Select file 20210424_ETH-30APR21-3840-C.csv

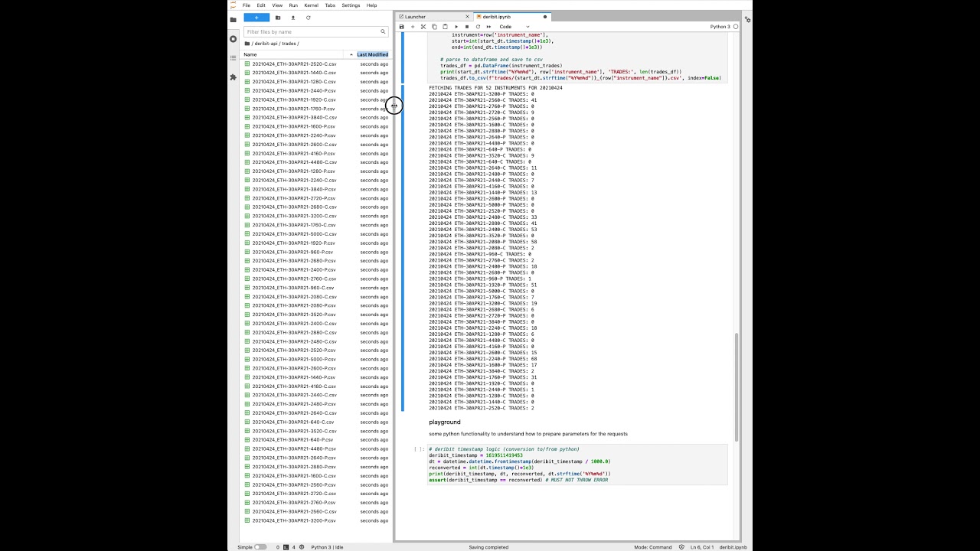point(316,117)
